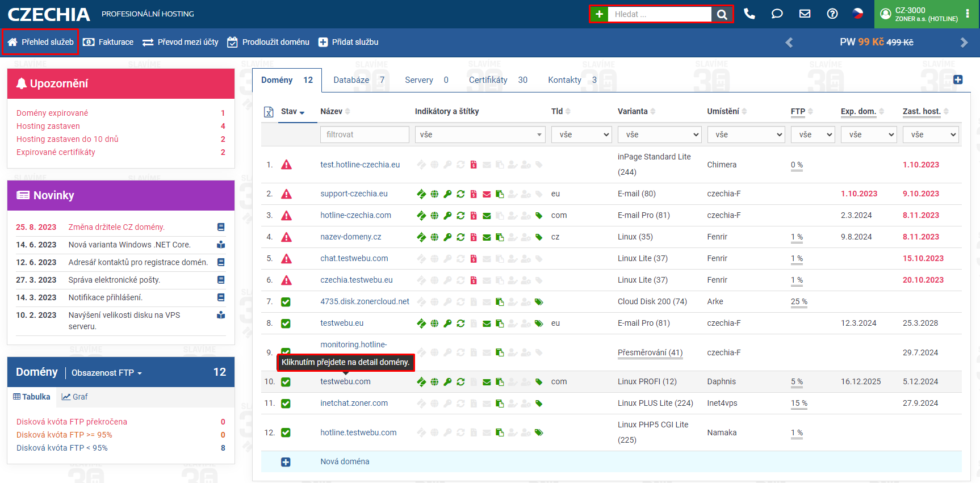Screen dimensions: 980x483
Task: Click the Hledat search input field
Action: tap(660, 14)
